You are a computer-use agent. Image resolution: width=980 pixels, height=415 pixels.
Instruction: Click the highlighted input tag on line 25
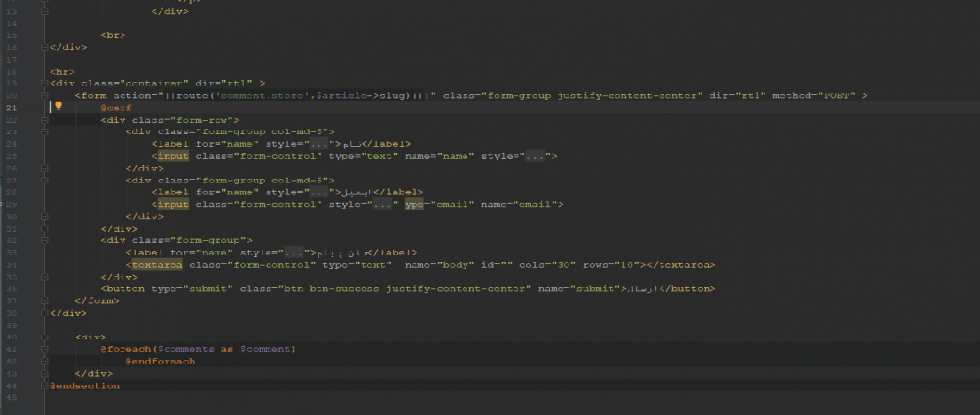(173, 156)
